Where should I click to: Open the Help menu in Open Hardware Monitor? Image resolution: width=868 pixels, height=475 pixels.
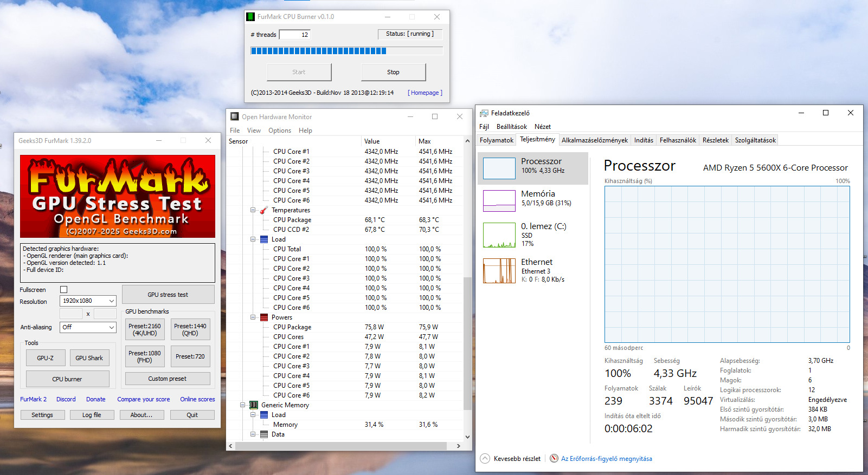coord(305,131)
